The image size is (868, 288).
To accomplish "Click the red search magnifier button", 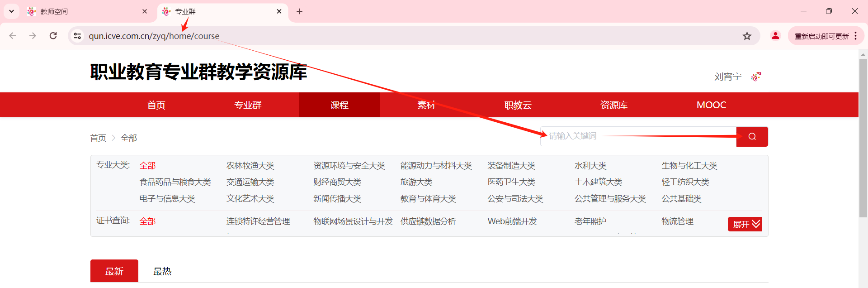I will [752, 137].
